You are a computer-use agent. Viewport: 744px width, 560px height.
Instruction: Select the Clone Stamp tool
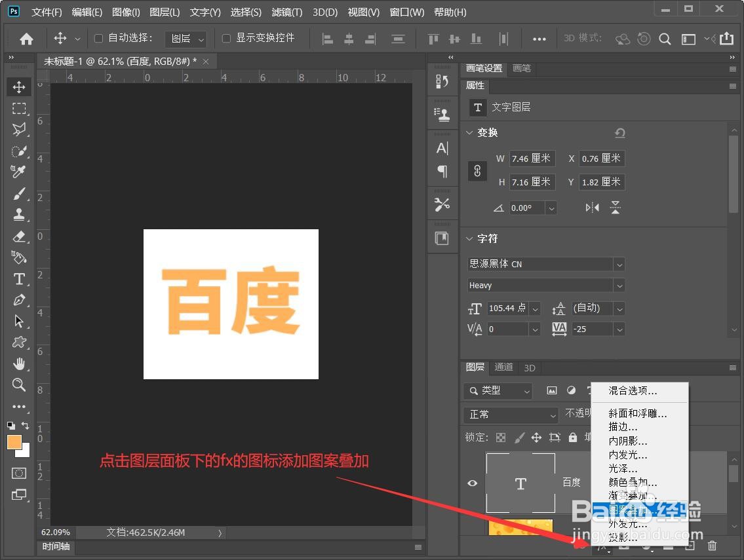tap(19, 214)
